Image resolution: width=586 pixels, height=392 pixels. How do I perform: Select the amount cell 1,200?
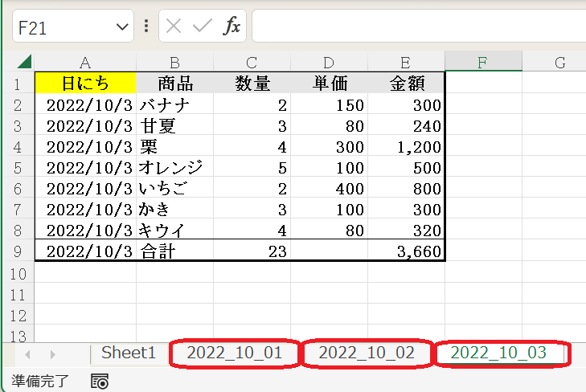[x=406, y=146]
